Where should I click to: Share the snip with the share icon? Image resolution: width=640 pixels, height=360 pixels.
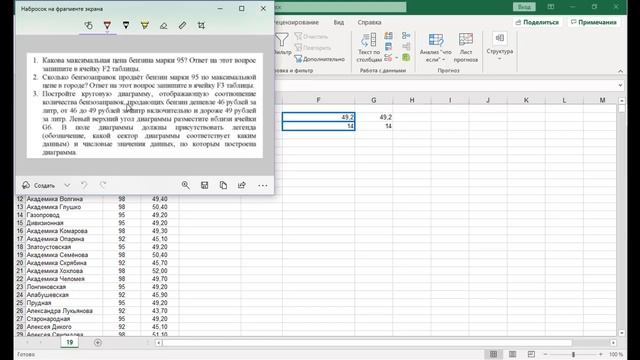242,185
